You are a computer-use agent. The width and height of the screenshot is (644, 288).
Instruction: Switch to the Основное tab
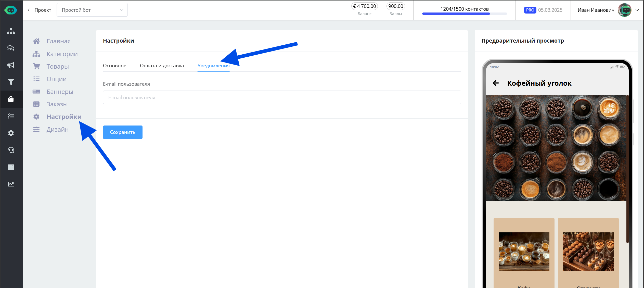point(114,66)
